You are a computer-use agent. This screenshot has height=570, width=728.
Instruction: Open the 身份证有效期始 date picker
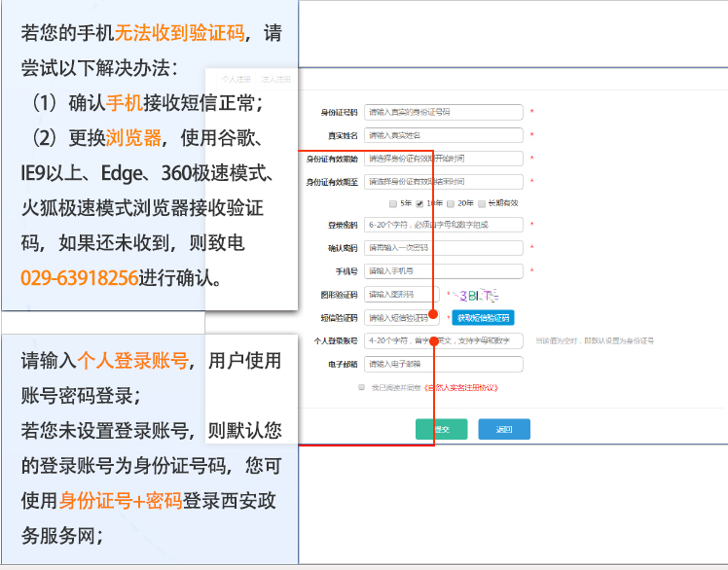pyautogui.click(x=443, y=159)
